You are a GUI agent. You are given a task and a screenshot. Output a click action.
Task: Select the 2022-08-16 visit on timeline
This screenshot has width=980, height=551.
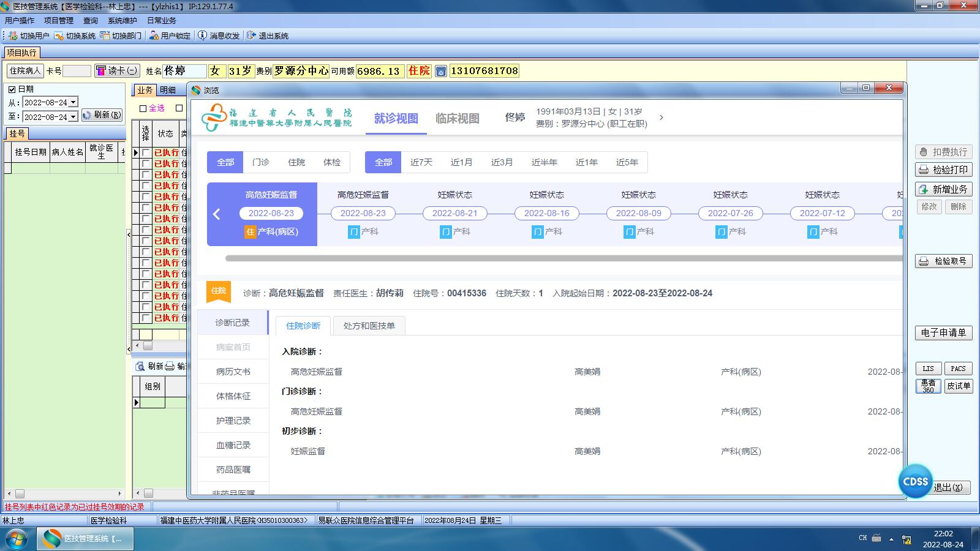[x=546, y=213]
